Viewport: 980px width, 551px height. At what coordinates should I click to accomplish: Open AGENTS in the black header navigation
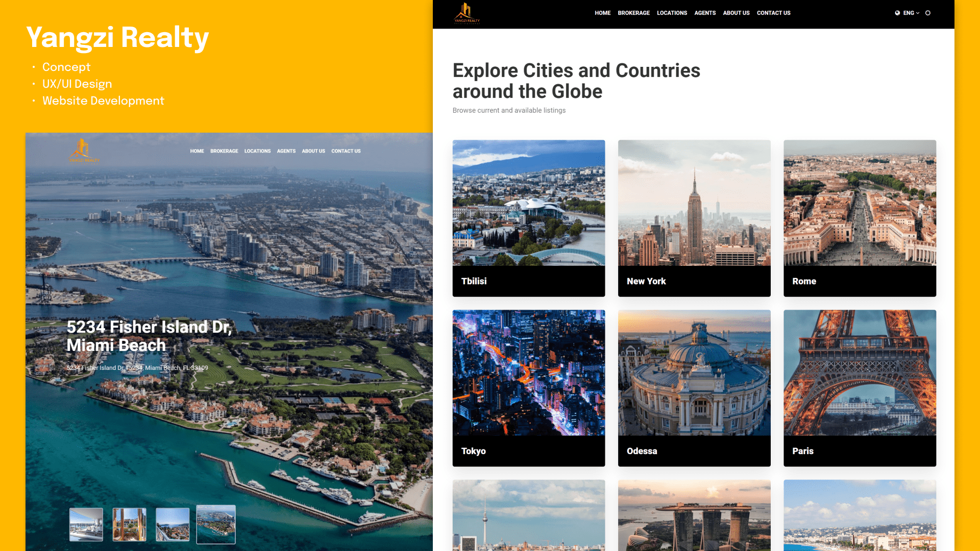coord(705,13)
